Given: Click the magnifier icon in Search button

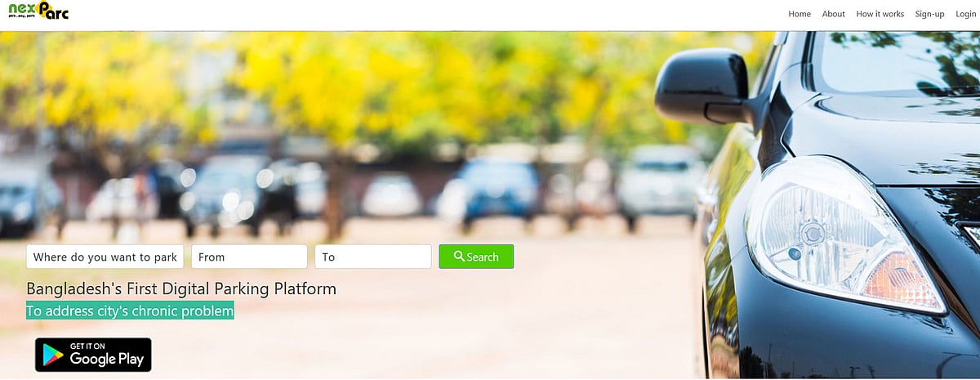Looking at the screenshot, I should (459, 257).
